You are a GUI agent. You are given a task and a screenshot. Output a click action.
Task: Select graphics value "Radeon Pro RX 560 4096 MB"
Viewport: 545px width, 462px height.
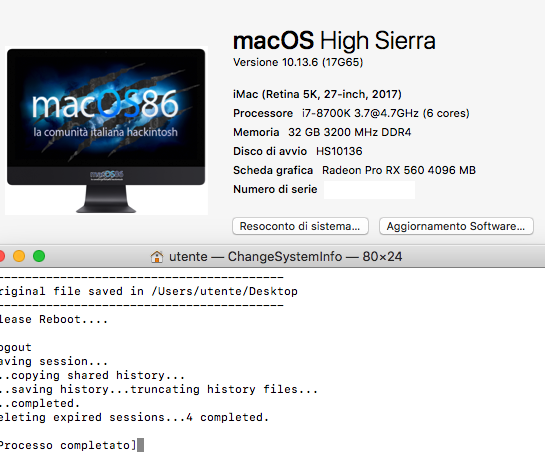pos(399,170)
